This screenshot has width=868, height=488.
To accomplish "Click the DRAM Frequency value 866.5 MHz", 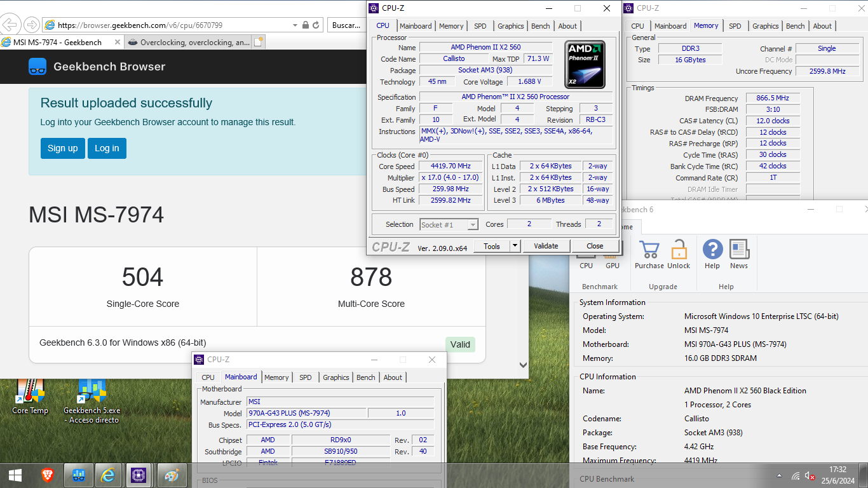I will 772,98.
